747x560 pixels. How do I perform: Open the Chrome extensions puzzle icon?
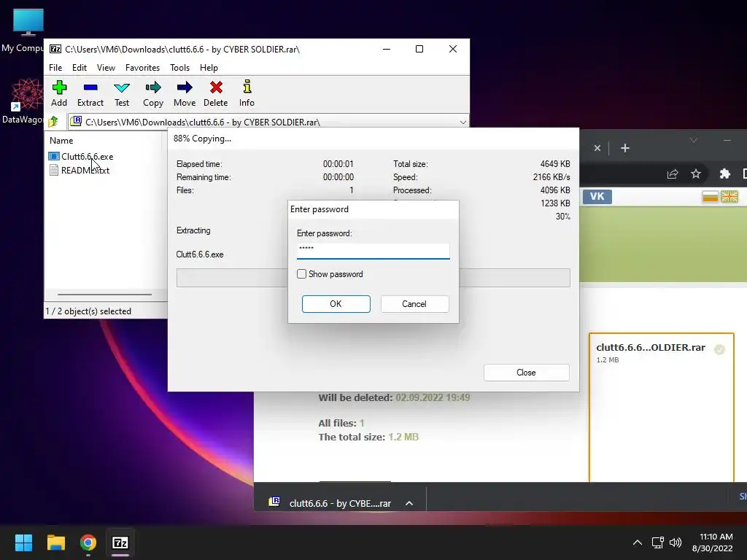(x=724, y=174)
